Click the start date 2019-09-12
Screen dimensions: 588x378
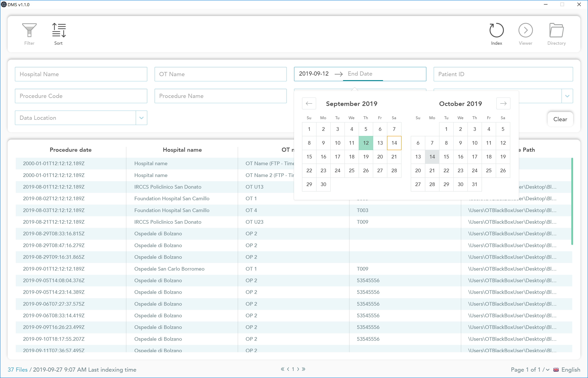point(314,74)
